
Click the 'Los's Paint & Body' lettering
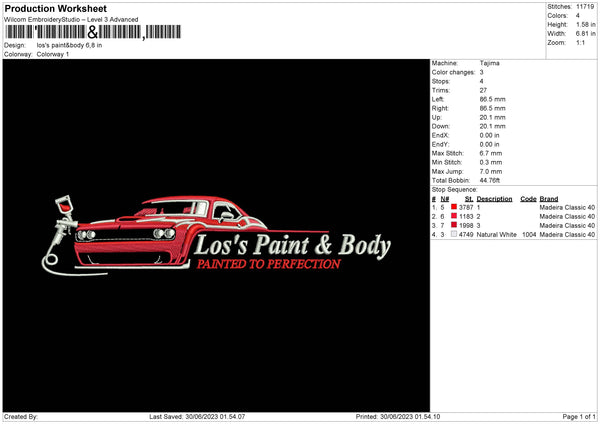(292, 245)
